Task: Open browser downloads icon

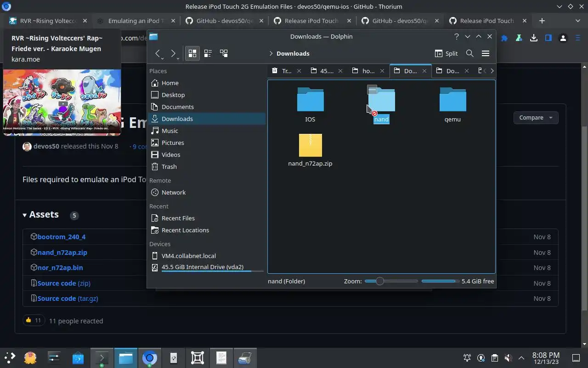Action: (x=533, y=38)
